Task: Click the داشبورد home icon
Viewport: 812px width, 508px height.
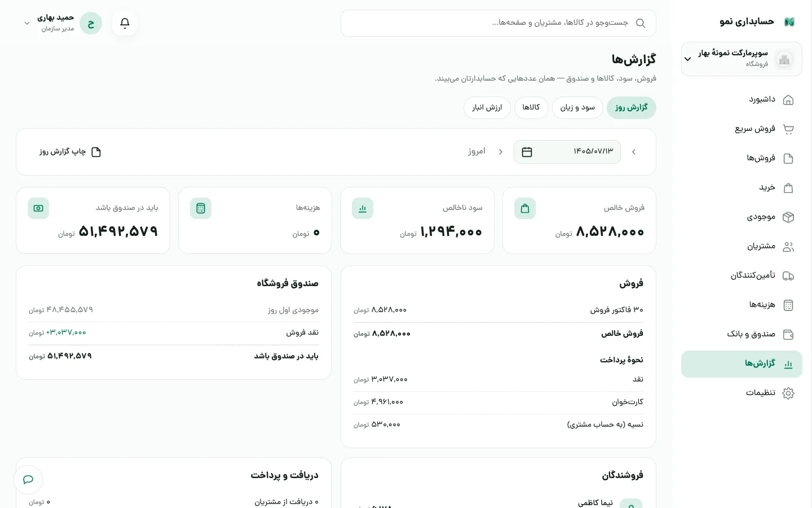Action: point(788,100)
